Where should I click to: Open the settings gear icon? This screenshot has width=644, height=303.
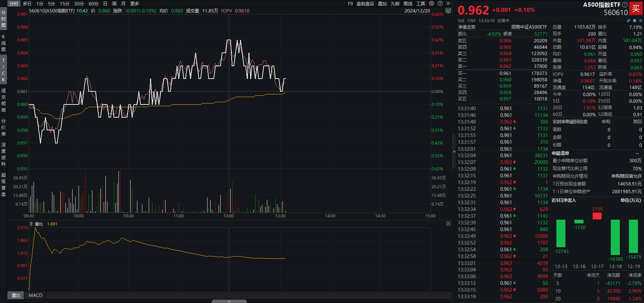431,4
